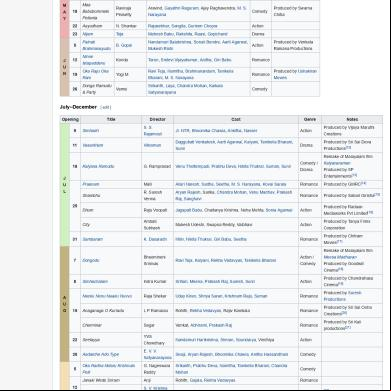The width and height of the screenshot is (391, 391).
Task: Open the Teja director link
Action: click(119, 34)
